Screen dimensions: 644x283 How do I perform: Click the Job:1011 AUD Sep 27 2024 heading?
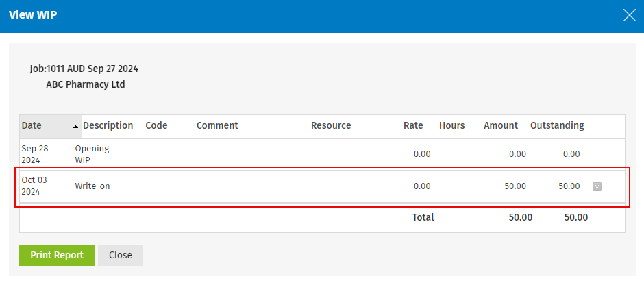(84, 69)
